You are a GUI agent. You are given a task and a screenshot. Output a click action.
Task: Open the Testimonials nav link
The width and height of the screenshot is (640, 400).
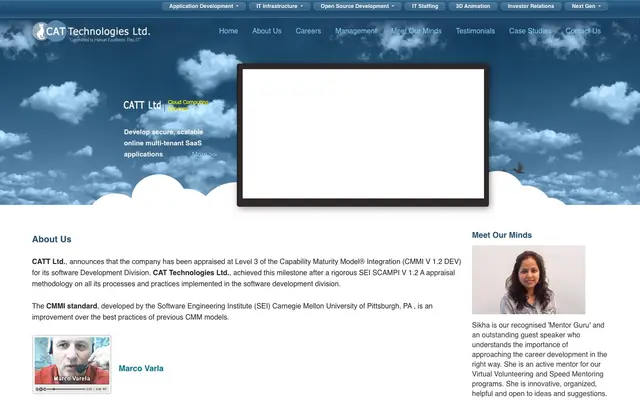(475, 31)
